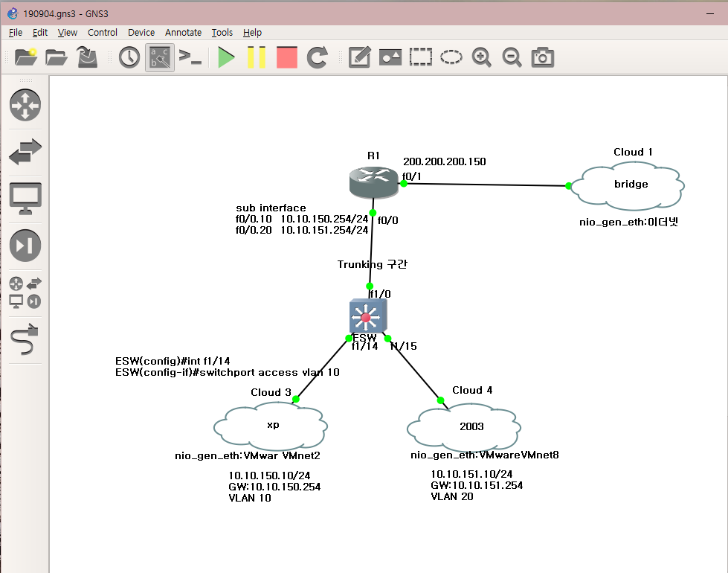
Task: Click the 10.10.151.10/24 VLAN 20 note
Action: pyautogui.click(x=477, y=485)
